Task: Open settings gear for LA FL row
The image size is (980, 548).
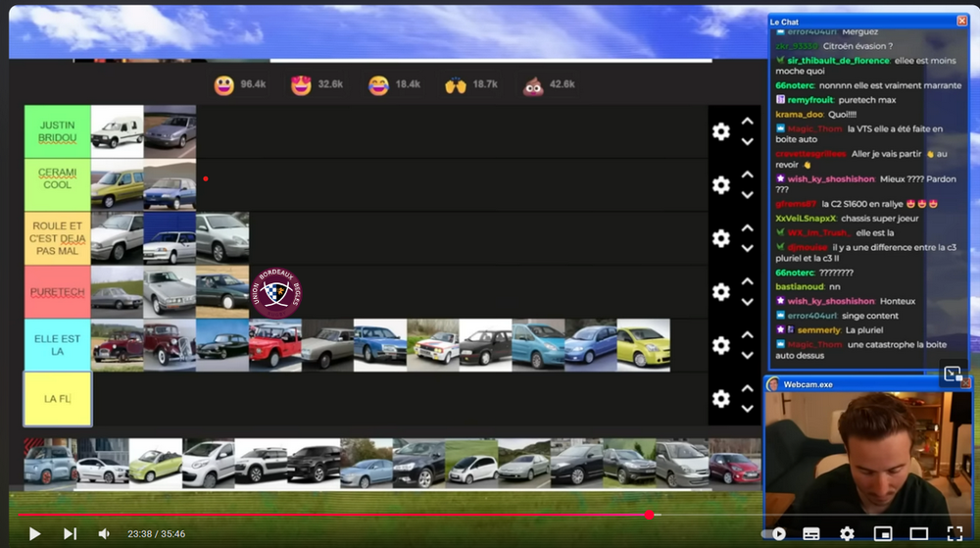Action: [721, 399]
